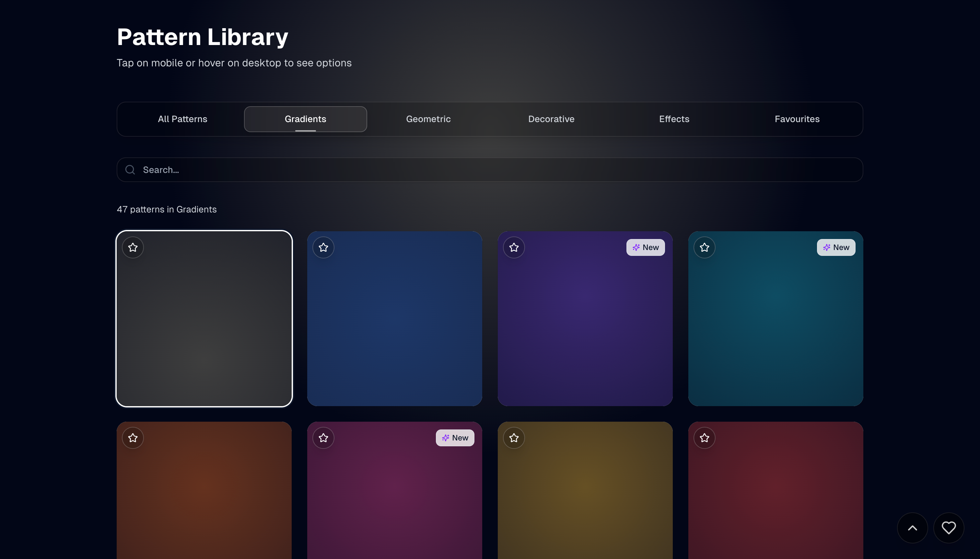This screenshot has width=980, height=559.
Task: Click the New badge on the teal pattern
Action: pyautogui.click(x=836, y=247)
